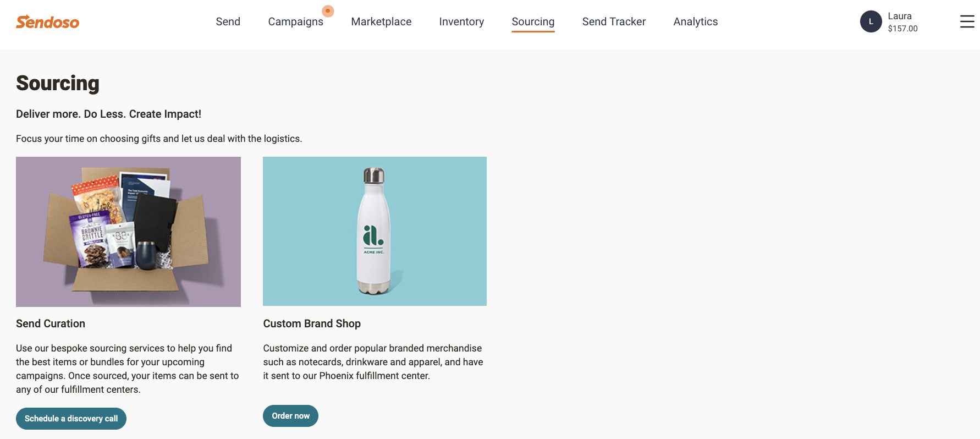Screen dimensions: 980x439
Task: Open the Marketplace section
Action: [381, 21]
